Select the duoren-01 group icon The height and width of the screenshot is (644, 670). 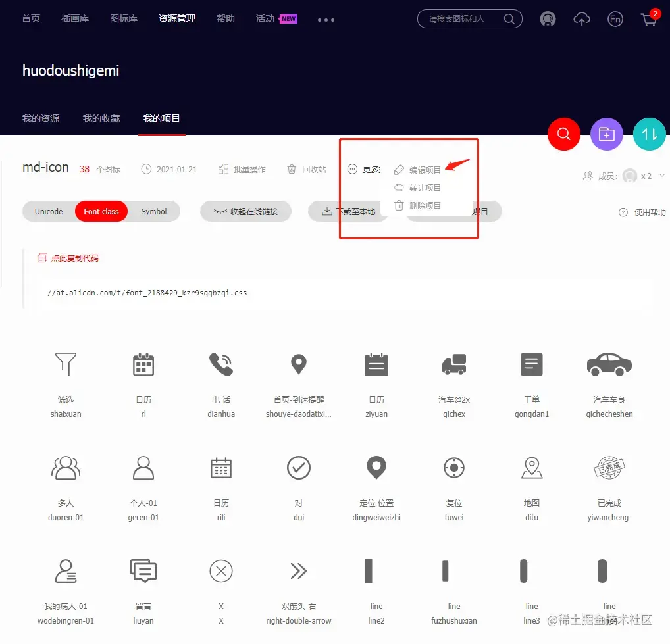pyautogui.click(x=66, y=468)
